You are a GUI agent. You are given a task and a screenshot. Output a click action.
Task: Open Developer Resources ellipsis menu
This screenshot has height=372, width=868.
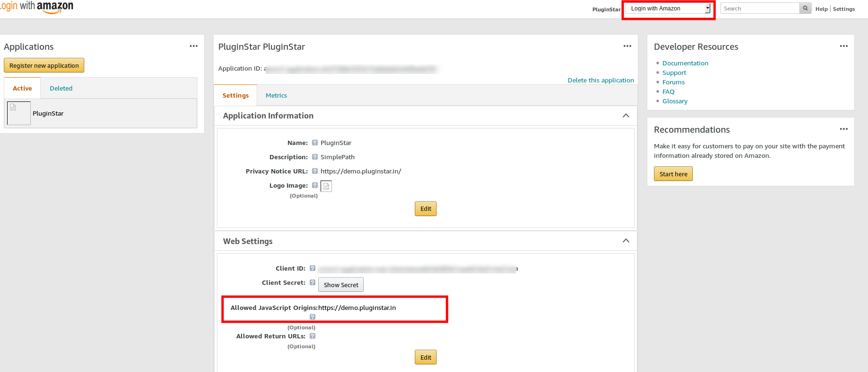(x=844, y=46)
